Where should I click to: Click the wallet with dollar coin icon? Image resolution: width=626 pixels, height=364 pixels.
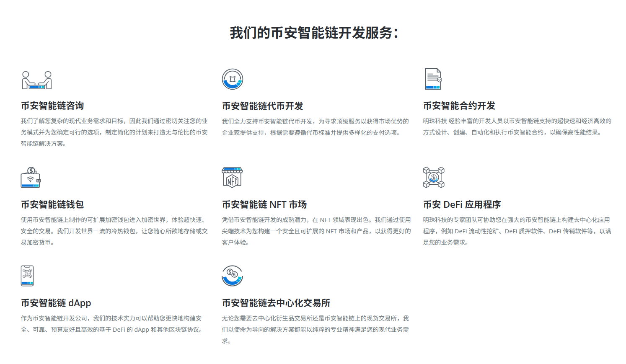coord(31,178)
